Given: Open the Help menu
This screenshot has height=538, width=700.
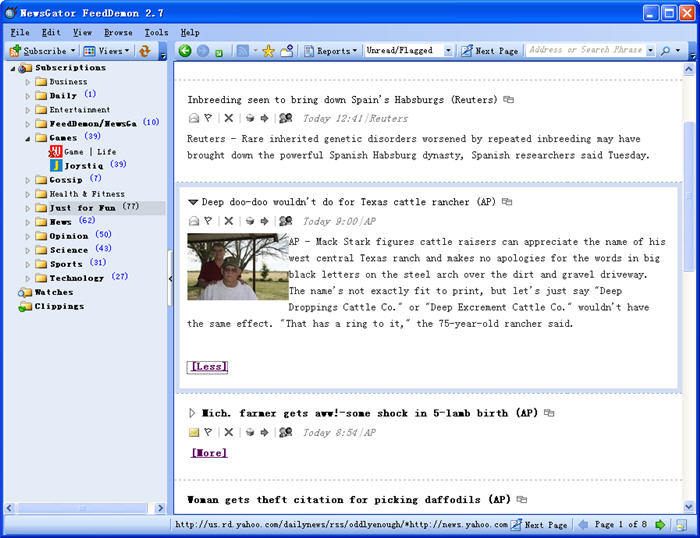Looking at the screenshot, I should coord(190,33).
